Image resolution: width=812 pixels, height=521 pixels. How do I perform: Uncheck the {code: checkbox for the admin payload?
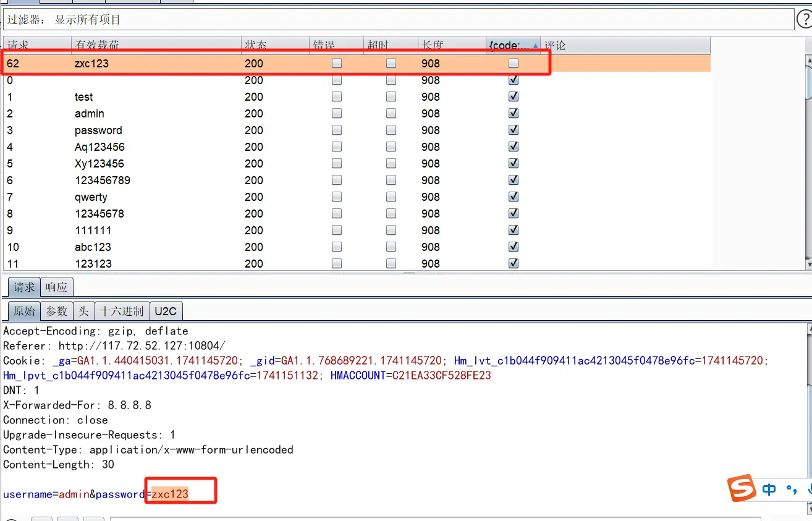pyautogui.click(x=514, y=114)
